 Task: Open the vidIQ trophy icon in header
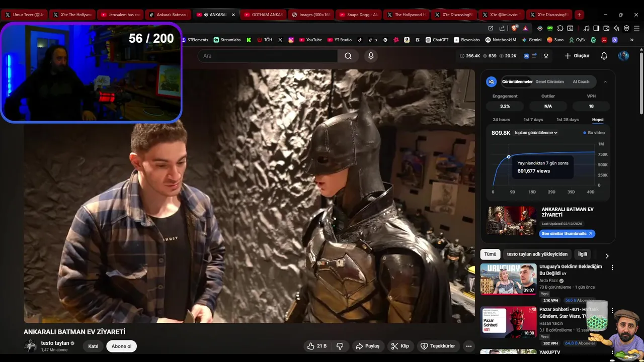point(546,56)
